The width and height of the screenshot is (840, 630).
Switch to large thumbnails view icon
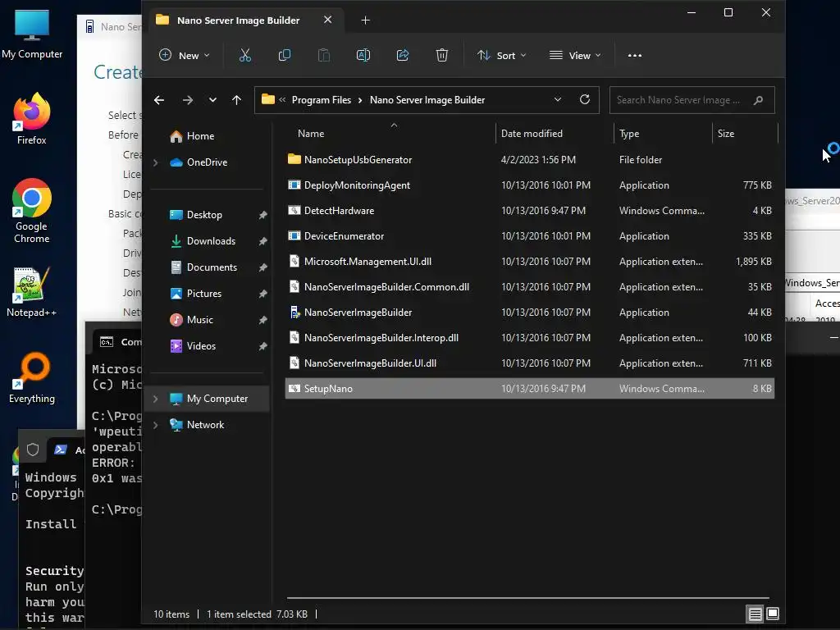click(773, 614)
